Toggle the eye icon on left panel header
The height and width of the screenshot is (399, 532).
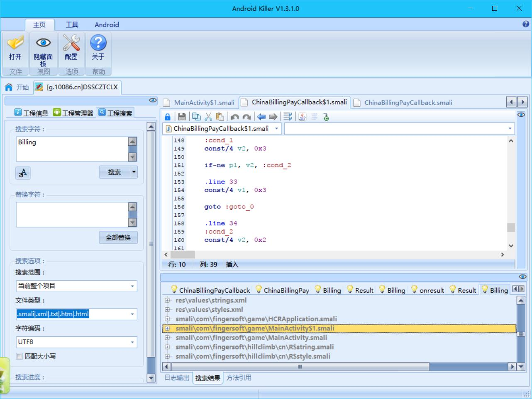pos(153,100)
